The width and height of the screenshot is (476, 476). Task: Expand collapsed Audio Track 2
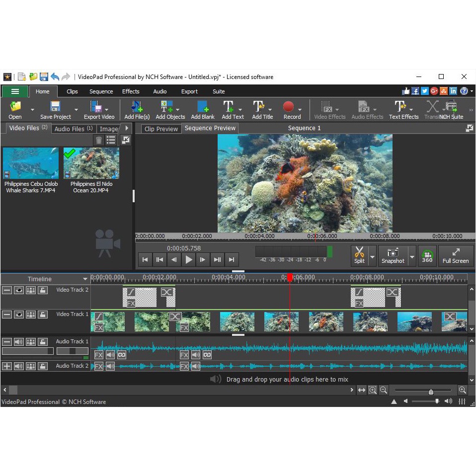tap(7, 366)
